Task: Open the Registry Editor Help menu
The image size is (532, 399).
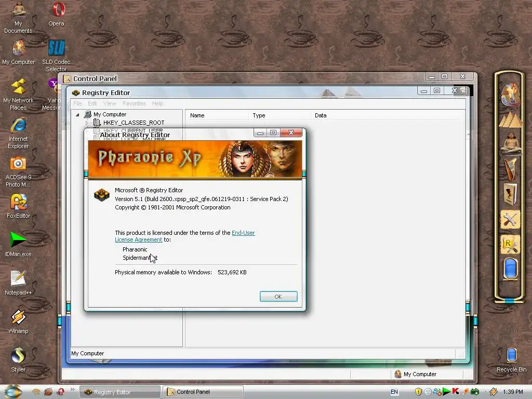Action: pos(158,103)
